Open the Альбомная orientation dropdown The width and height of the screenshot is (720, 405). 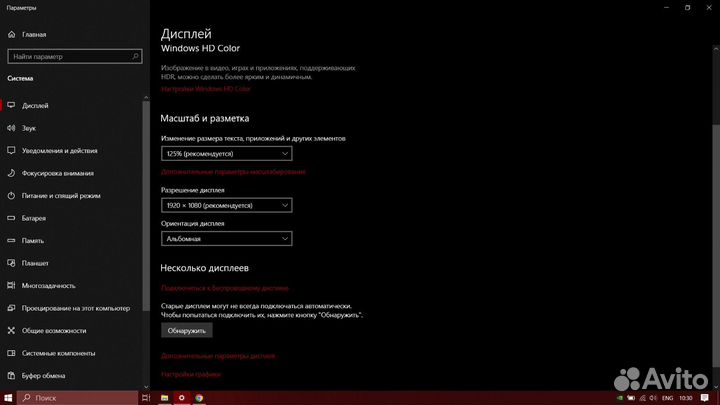pyautogui.click(x=226, y=239)
